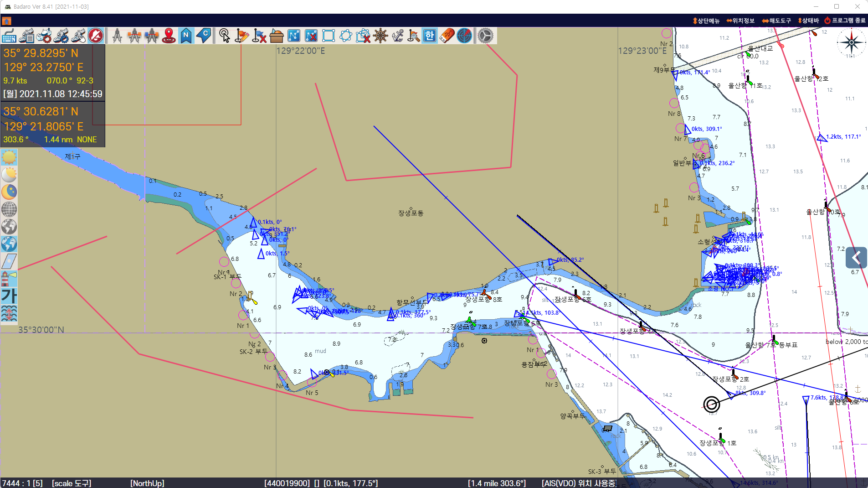This screenshot has height=488, width=868.
Task: Switch to day mode sun icon
Action: click(9, 157)
